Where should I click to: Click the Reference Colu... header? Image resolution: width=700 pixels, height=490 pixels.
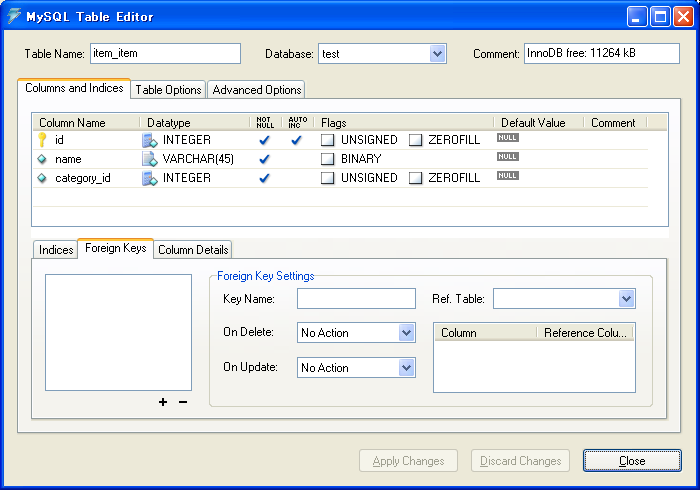coord(585,333)
